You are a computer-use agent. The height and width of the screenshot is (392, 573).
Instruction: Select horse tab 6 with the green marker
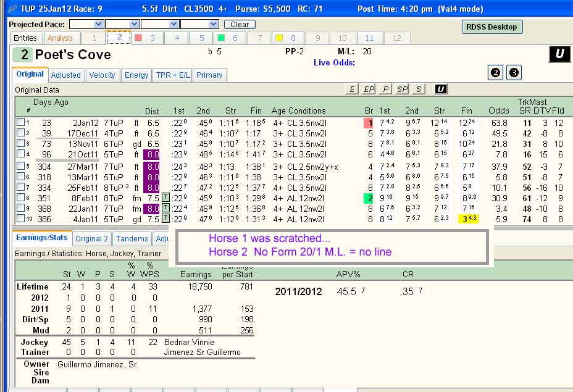[x=230, y=38]
